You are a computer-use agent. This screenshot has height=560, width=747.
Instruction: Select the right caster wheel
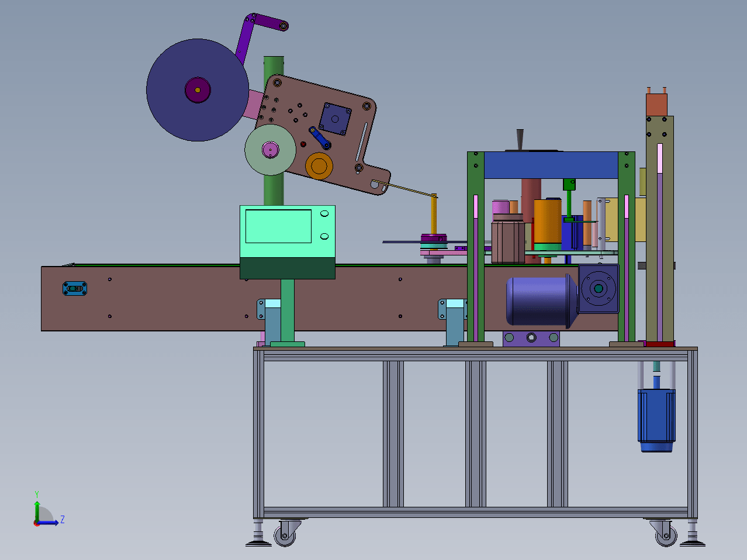point(665,535)
